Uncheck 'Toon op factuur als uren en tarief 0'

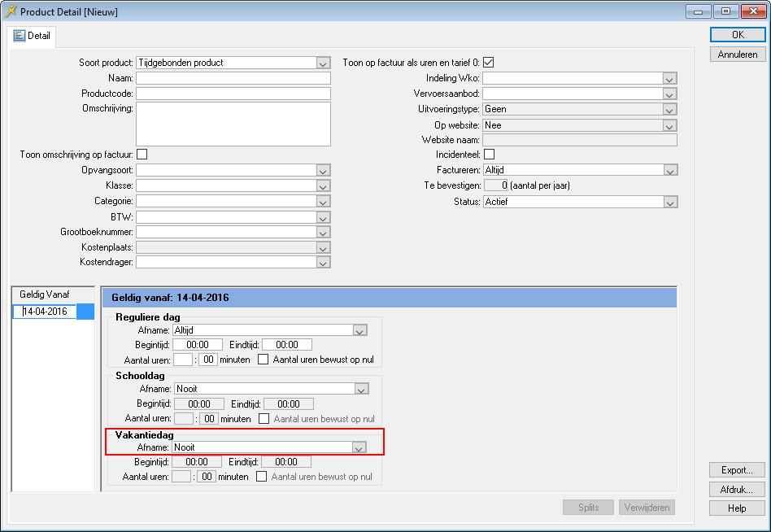489,63
